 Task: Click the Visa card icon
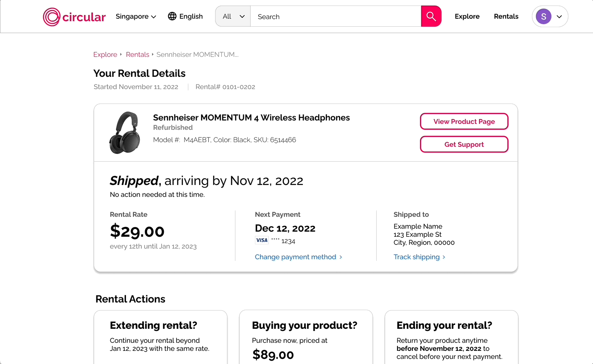[262, 241]
